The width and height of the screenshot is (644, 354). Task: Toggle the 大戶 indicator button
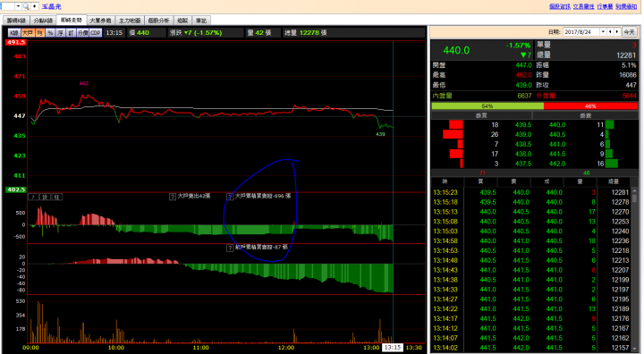28,33
